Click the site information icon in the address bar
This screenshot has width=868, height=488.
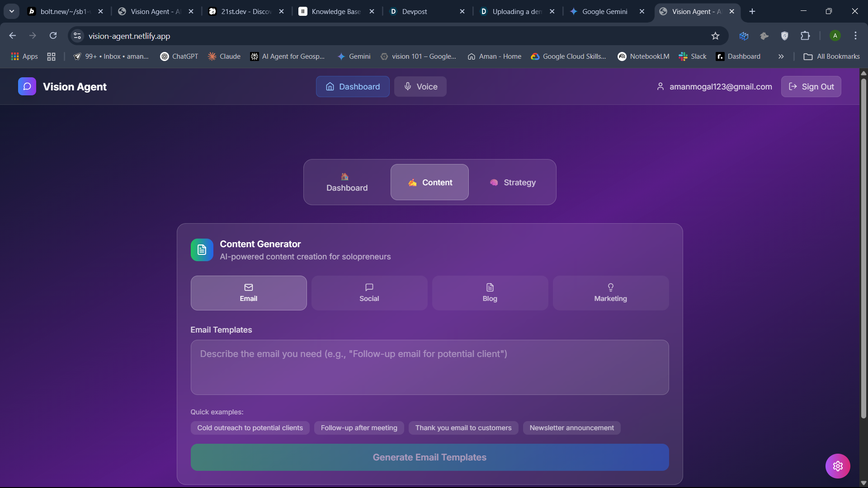(77, 36)
